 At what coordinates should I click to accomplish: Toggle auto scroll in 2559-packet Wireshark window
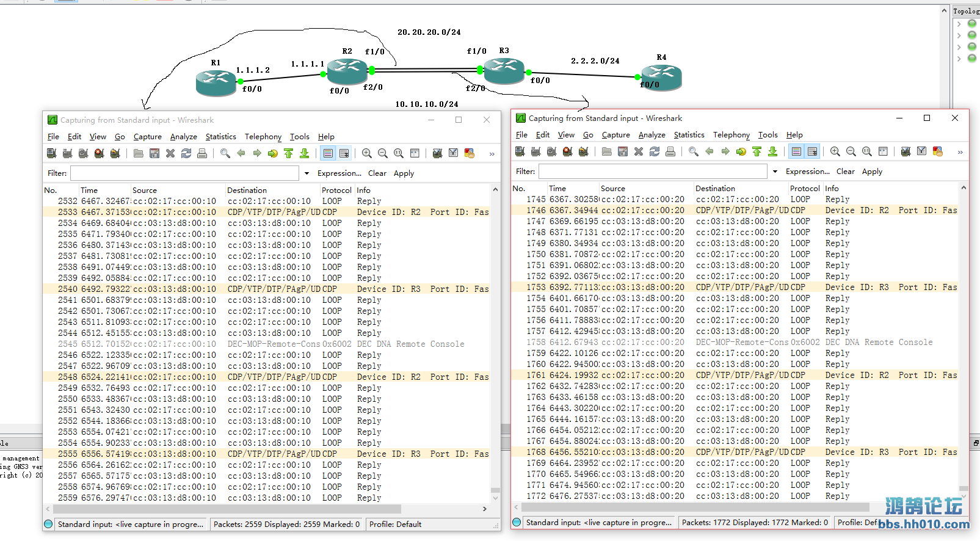click(344, 153)
